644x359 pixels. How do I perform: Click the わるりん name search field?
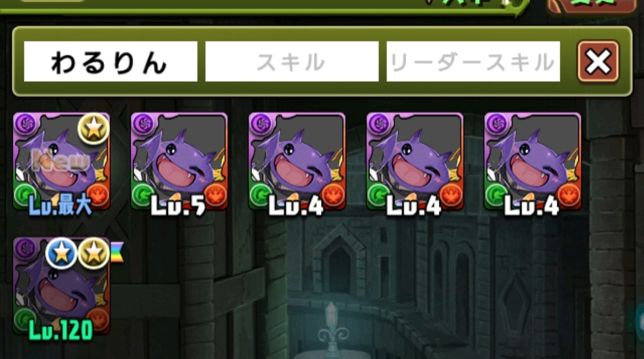110,61
